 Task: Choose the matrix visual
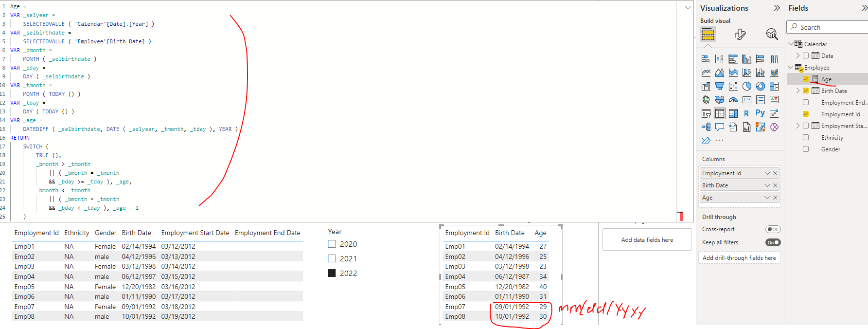click(733, 113)
